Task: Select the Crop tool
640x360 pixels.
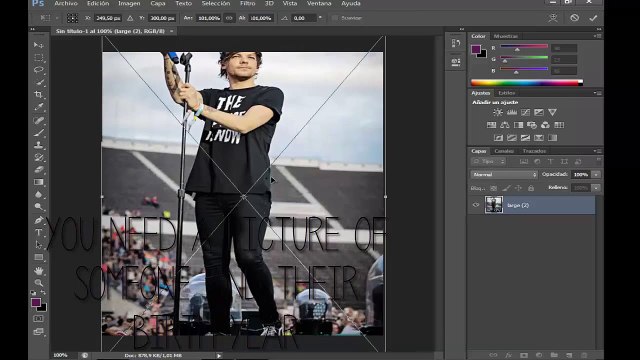Action: (x=38, y=94)
